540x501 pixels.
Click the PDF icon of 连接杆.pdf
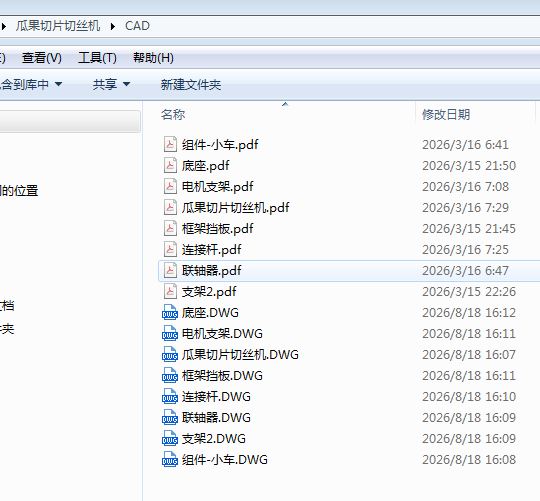(x=170, y=250)
